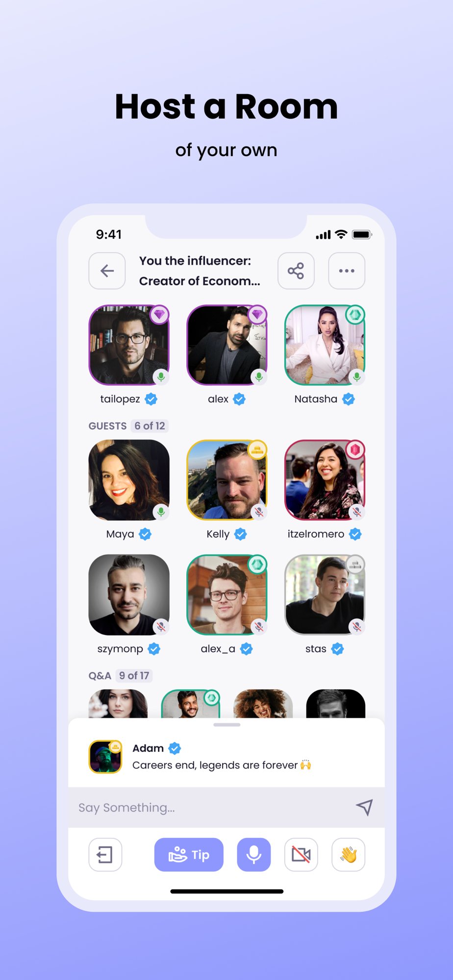
Task: Select the Q&A 9 of 17 header
Action: (120, 676)
